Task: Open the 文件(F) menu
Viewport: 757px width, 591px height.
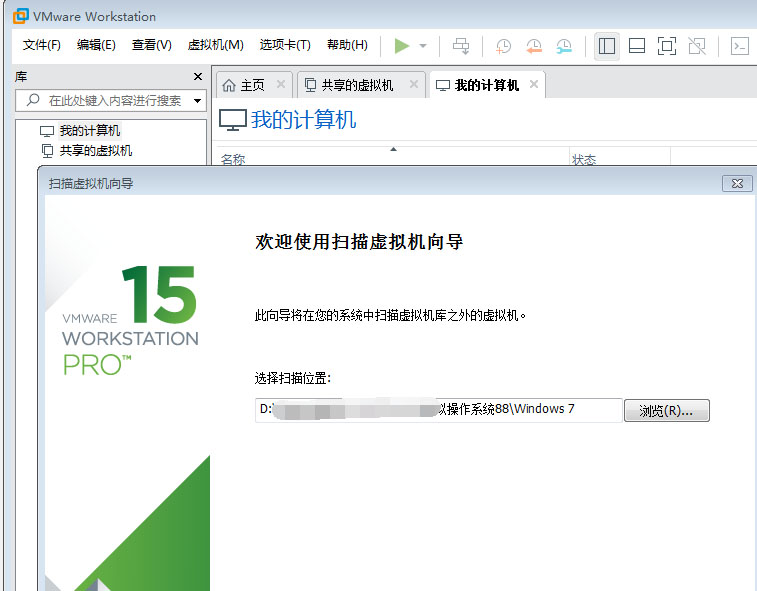Action: pos(42,45)
